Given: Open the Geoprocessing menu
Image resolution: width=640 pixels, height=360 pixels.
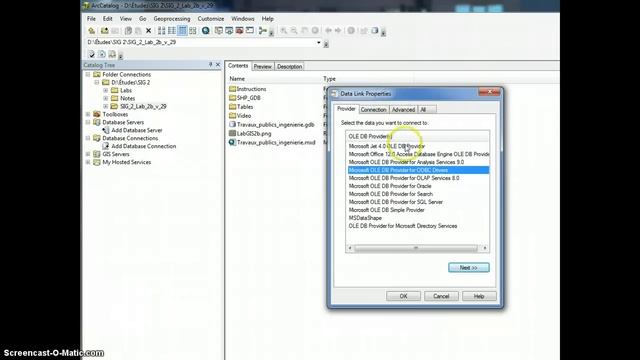Looking at the screenshot, I should pos(172,19).
